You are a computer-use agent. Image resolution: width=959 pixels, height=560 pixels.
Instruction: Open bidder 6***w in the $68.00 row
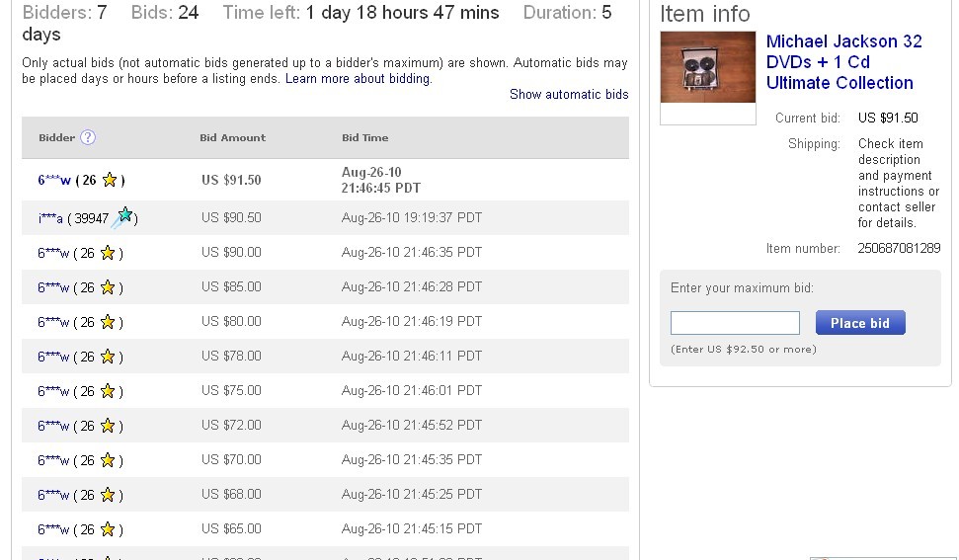tap(53, 495)
